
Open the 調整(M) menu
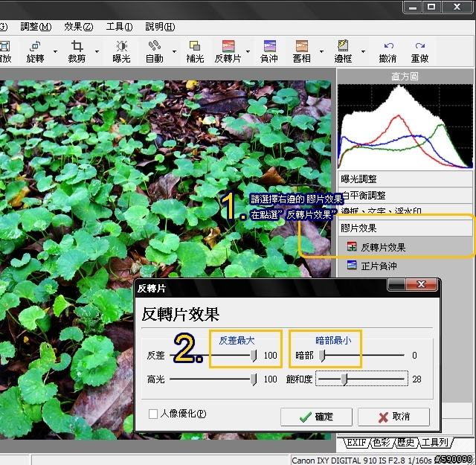[x=36, y=27]
